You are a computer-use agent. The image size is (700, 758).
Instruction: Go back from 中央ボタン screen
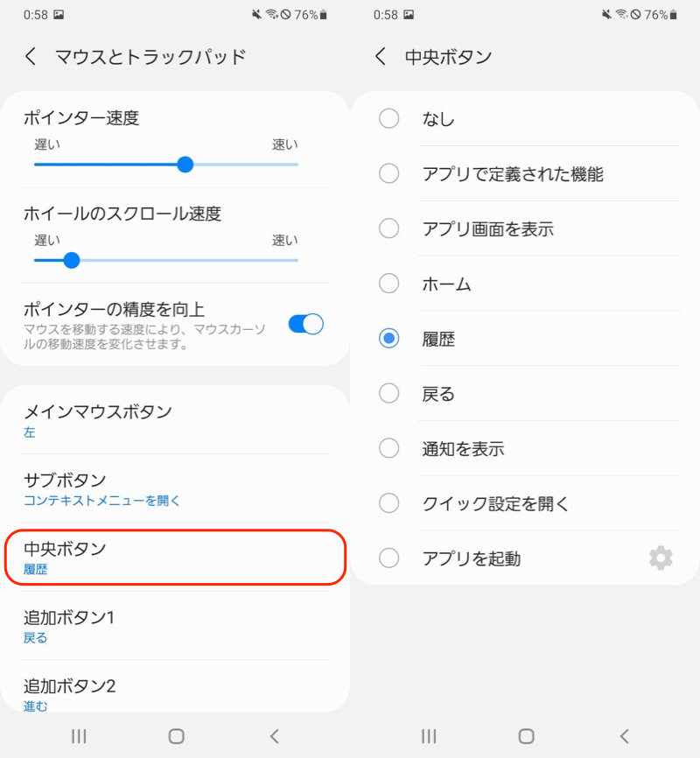tap(381, 57)
